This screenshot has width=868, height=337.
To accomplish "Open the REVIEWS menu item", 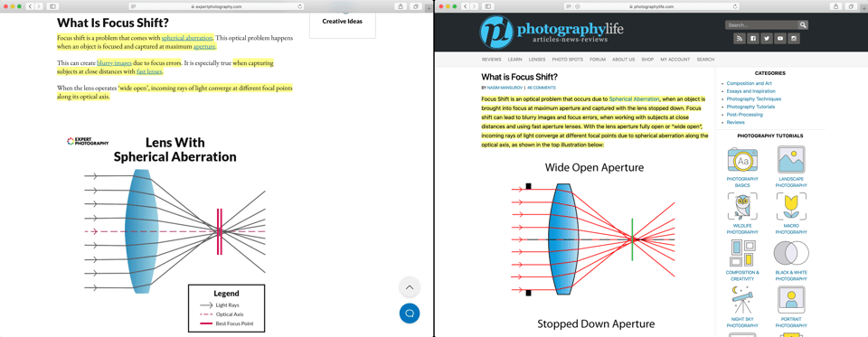I will [x=491, y=60].
